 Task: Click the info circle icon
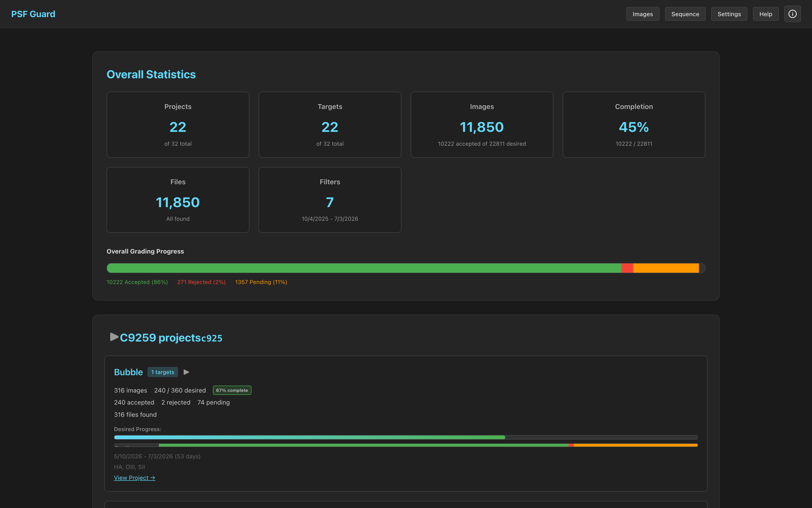point(792,14)
